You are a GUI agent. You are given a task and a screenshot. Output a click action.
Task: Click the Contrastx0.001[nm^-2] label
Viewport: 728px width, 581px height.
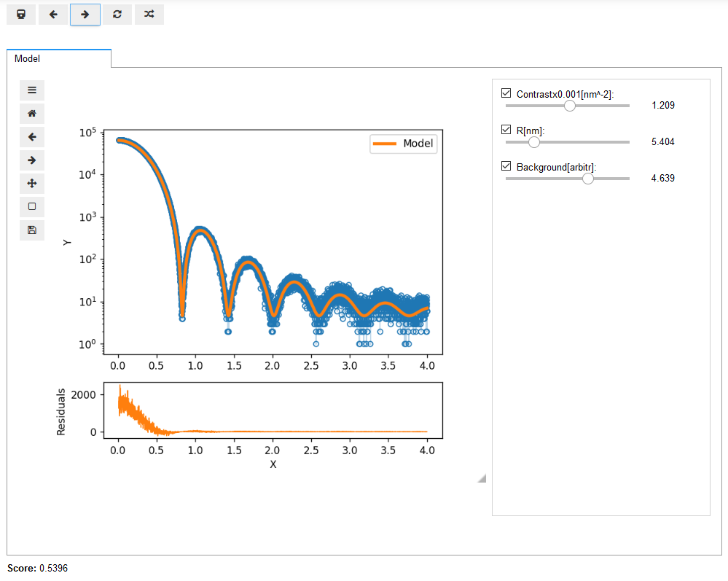[x=565, y=94]
